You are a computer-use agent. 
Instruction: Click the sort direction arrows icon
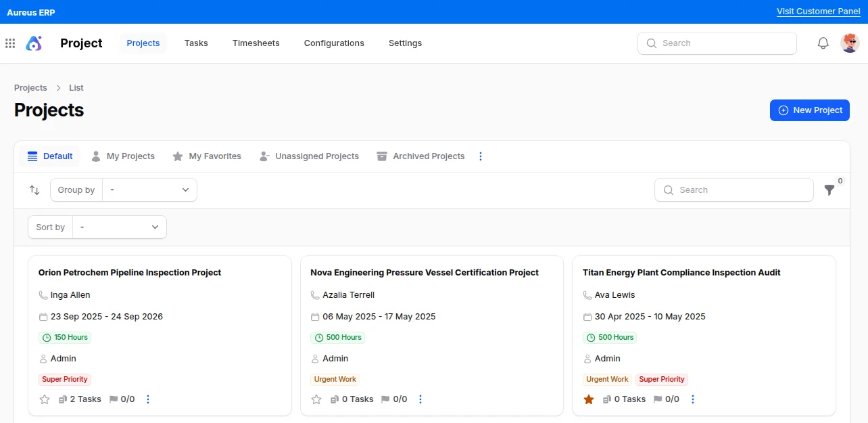pos(34,190)
